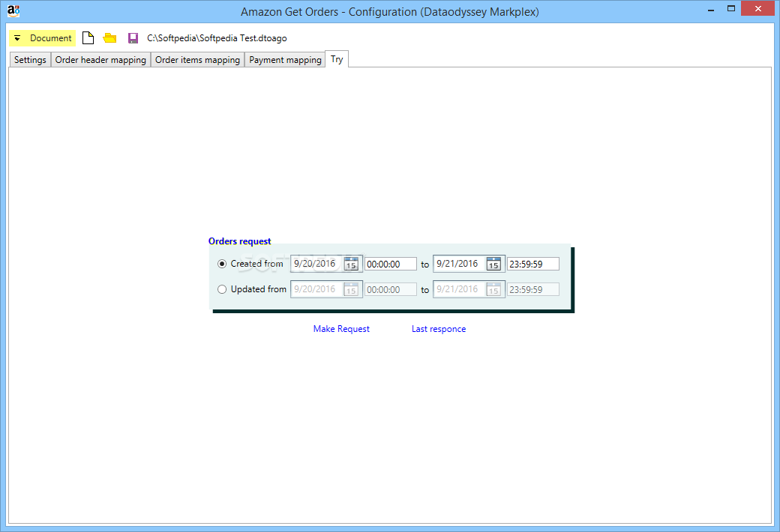Open the Order header mapping tab

[100, 60]
